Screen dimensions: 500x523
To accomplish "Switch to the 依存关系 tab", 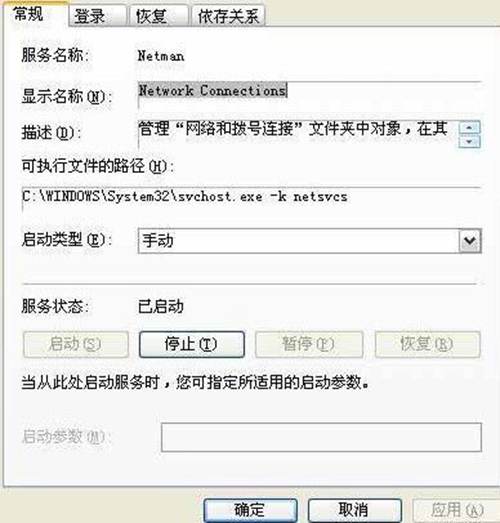I will tap(228, 16).
